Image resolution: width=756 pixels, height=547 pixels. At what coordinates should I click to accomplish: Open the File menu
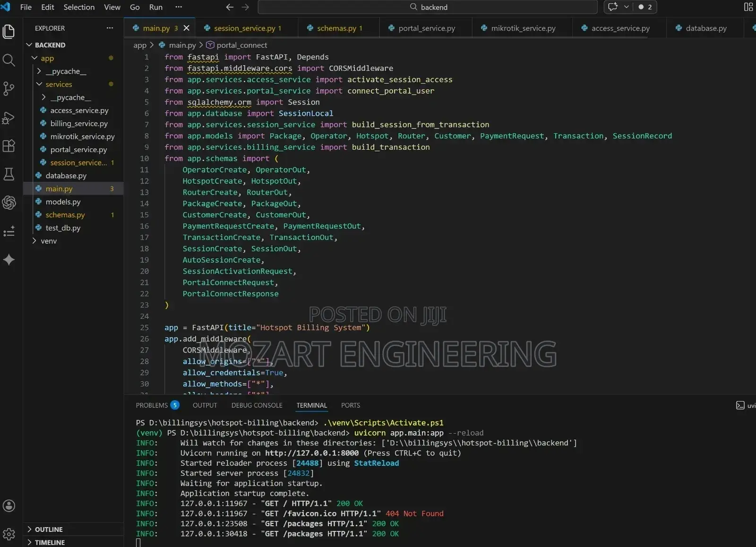(x=26, y=7)
